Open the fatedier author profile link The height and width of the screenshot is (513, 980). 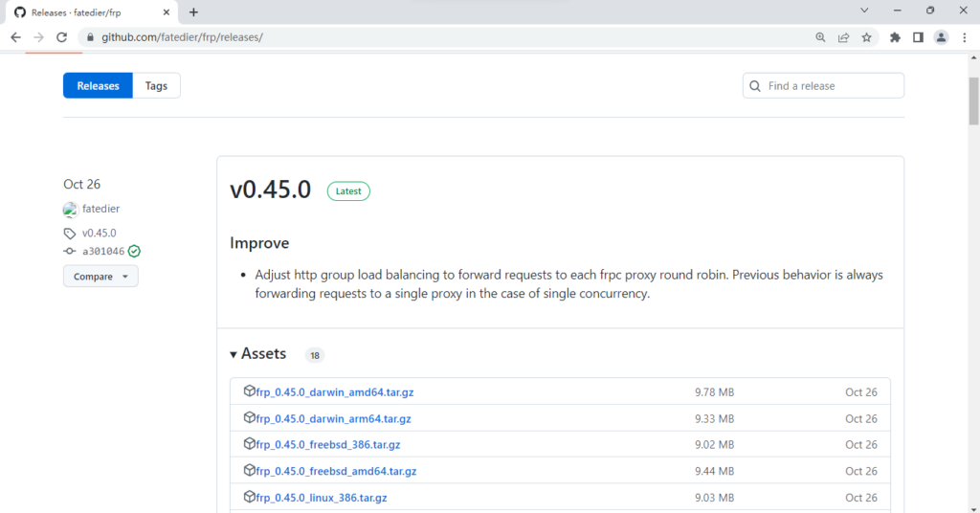(100, 209)
